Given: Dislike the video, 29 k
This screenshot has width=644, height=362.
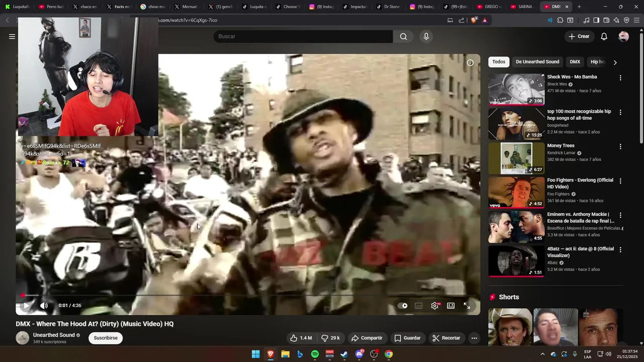Looking at the screenshot, I should (x=331, y=338).
